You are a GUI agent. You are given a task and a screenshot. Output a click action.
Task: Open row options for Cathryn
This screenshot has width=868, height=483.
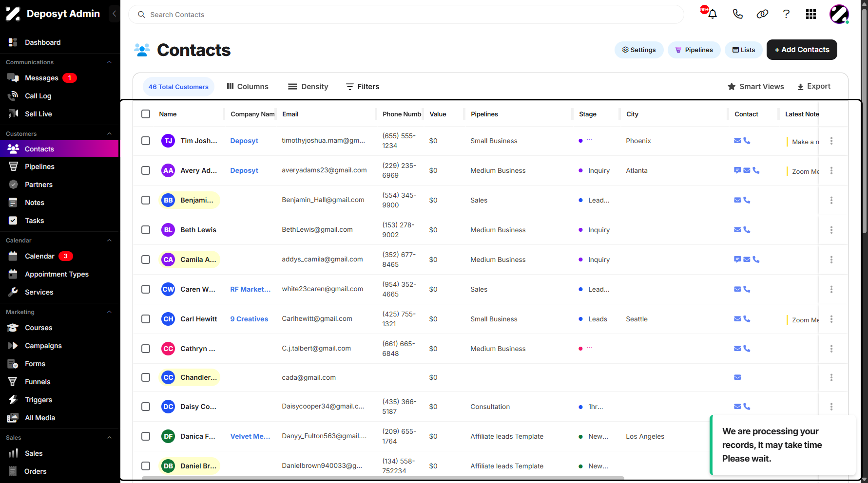(x=831, y=349)
